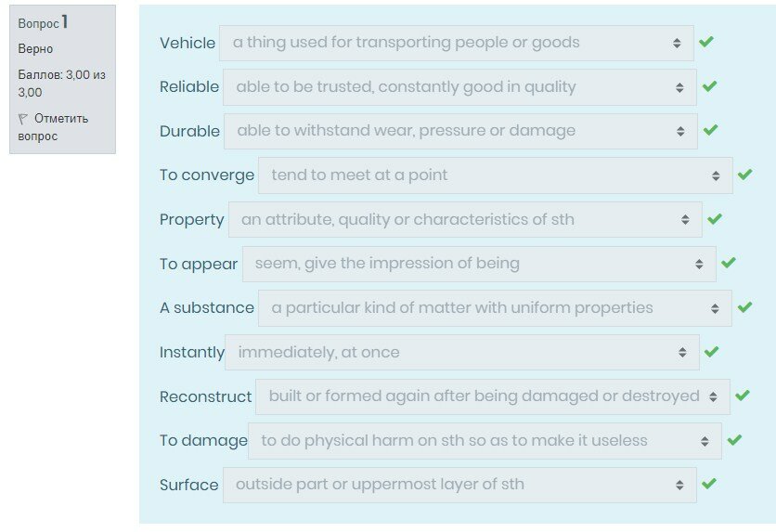
Task: Click the green checkmark next to Vehicle
Action: [706, 43]
